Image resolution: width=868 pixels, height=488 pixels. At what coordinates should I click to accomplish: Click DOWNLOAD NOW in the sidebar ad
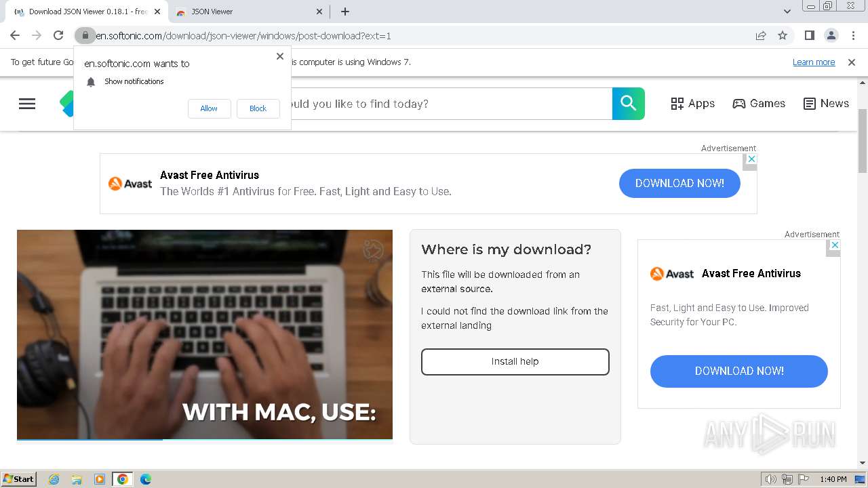739,371
